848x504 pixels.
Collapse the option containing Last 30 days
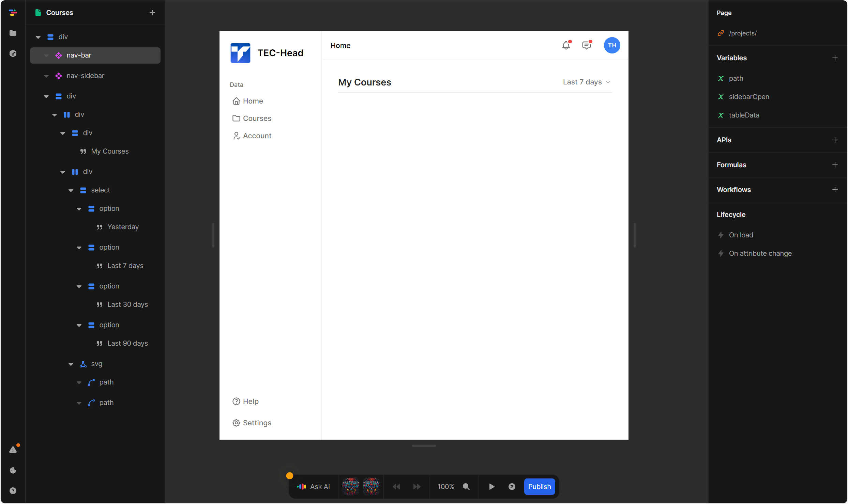point(79,286)
